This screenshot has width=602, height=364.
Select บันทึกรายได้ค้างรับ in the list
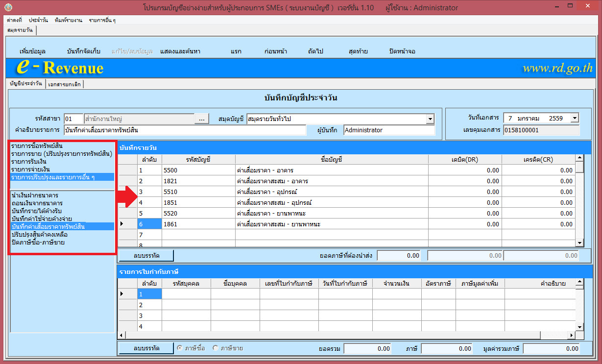61,211
